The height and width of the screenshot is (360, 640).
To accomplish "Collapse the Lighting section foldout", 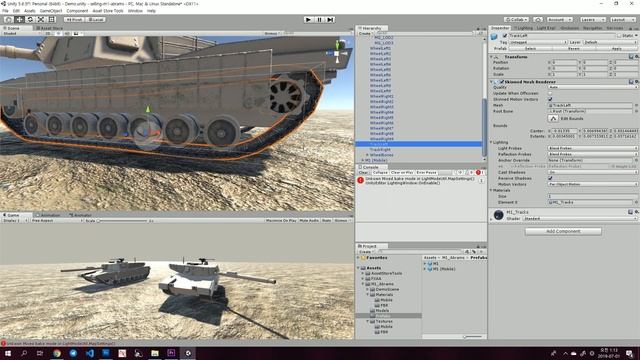I will coord(491,142).
